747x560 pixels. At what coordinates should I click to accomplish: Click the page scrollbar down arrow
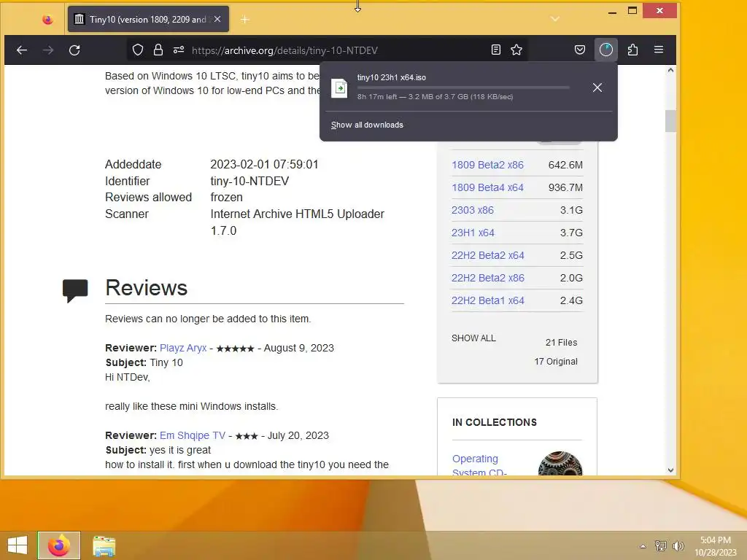pos(671,470)
